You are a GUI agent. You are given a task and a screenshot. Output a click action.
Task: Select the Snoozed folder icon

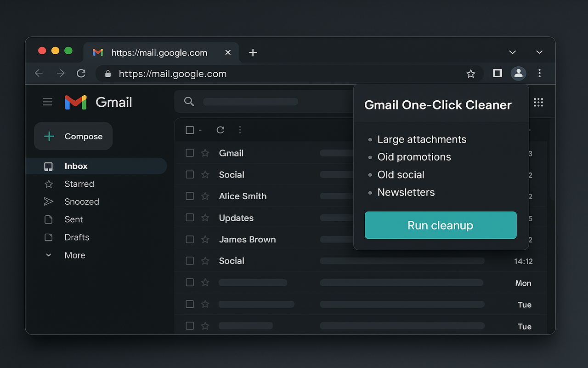tap(49, 201)
